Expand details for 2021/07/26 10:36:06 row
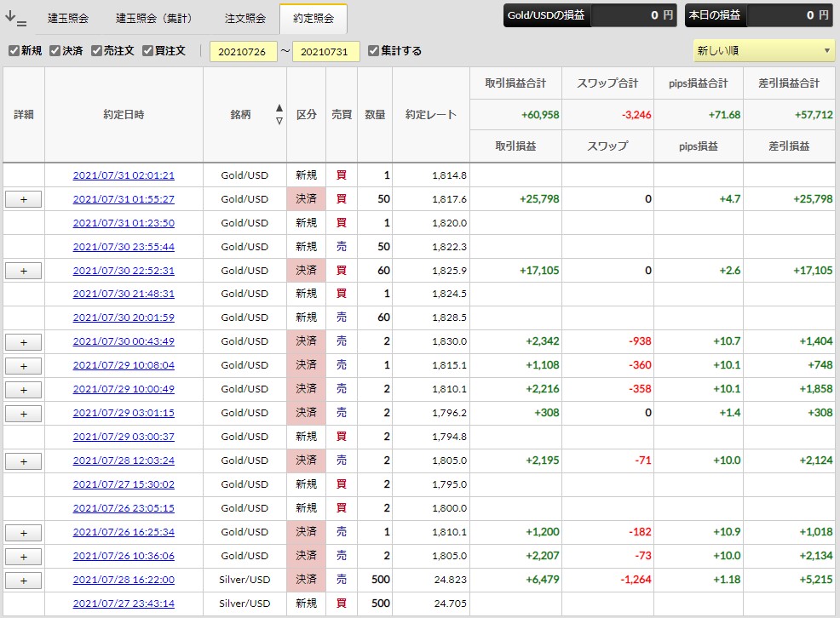Image resolution: width=840 pixels, height=618 pixels. click(x=24, y=557)
